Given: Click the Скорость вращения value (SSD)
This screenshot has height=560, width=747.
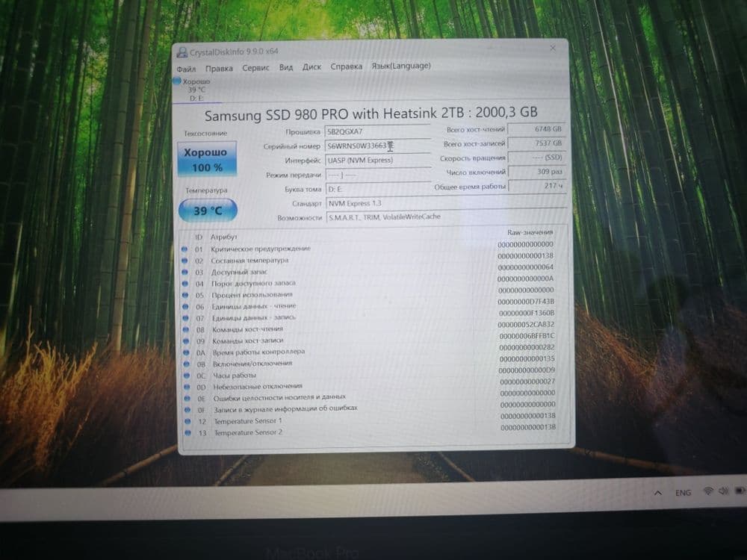Looking at the screenshot, I should 537,157.
